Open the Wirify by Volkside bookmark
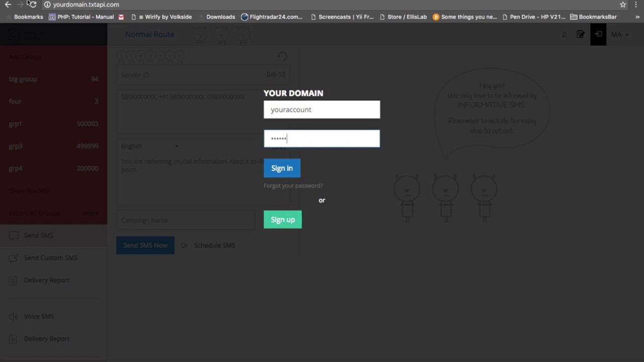 click(161, 17)
